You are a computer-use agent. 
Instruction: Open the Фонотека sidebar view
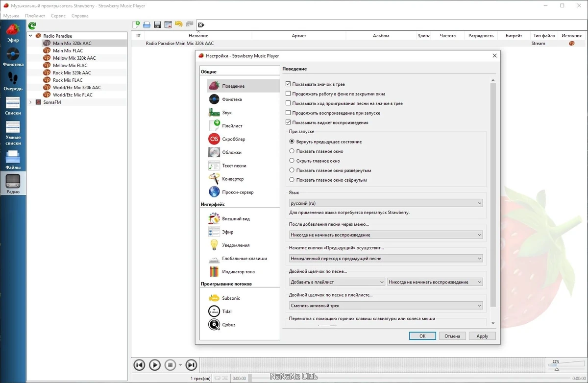(x=13, y=57)
